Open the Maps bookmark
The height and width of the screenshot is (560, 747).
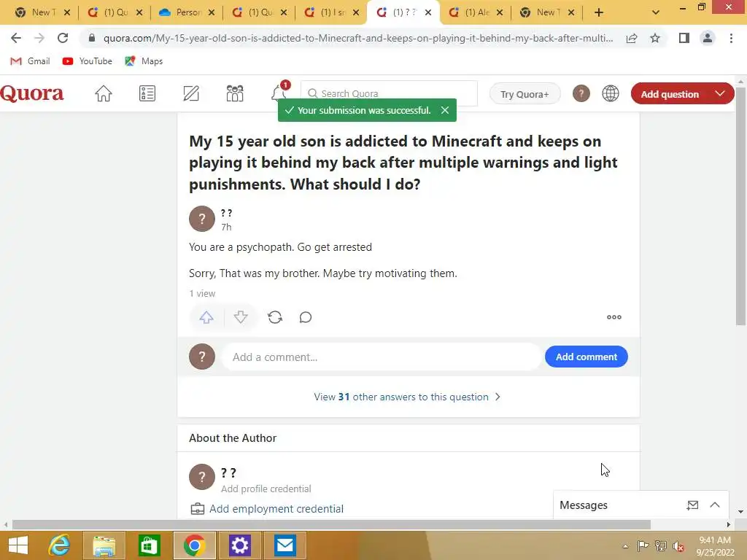coord(144,61)
